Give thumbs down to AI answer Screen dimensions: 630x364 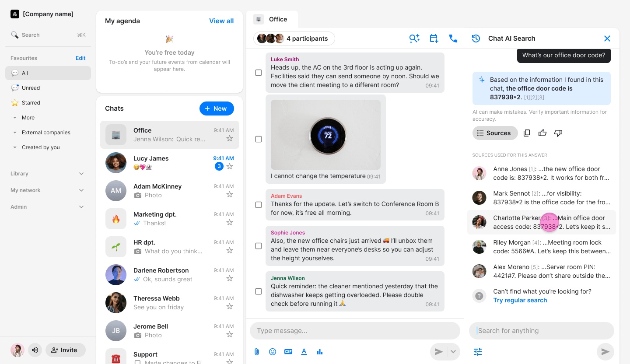(x=558, y=133)
